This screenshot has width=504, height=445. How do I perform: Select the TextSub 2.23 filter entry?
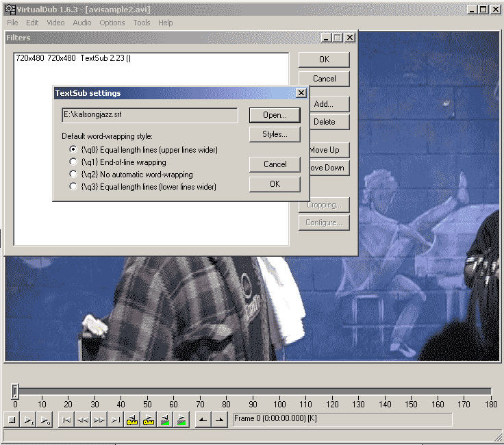(151, 58)
